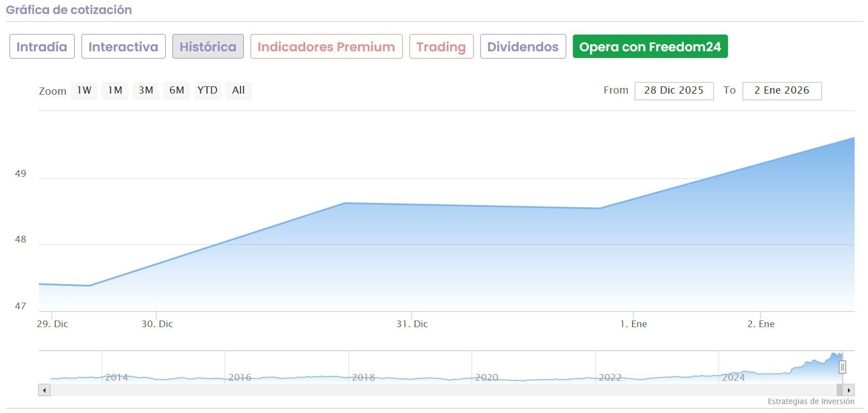Show All historical data
Viewport: 868px width, 413px height.
coord(238,91)
